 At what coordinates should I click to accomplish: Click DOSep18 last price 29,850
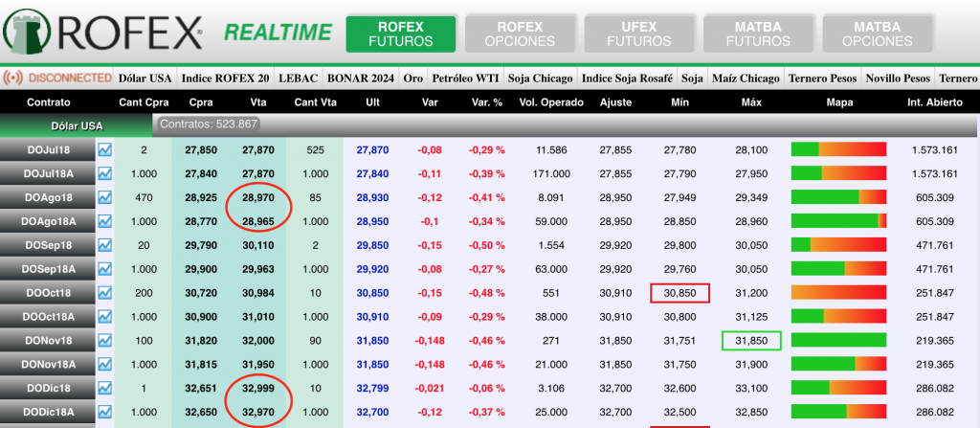coord(372,245)
